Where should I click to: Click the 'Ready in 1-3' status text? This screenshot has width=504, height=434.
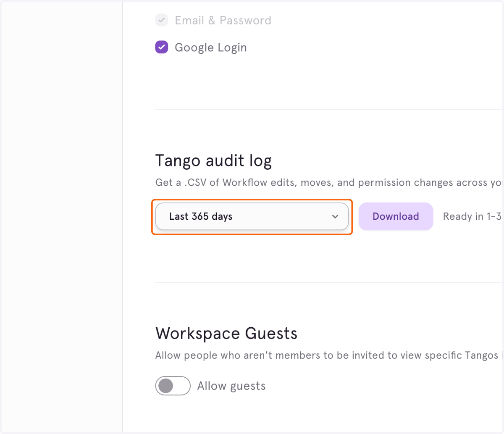[x=472, y=216]
